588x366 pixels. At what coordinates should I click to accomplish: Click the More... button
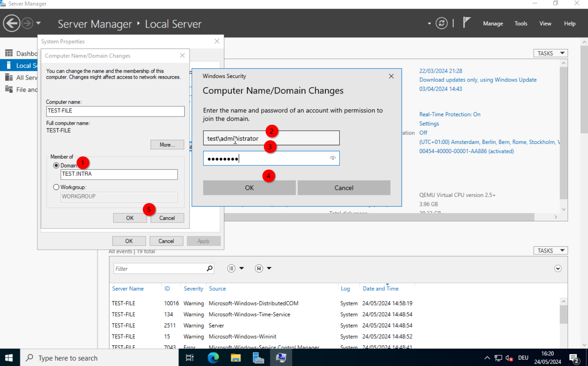167,145
